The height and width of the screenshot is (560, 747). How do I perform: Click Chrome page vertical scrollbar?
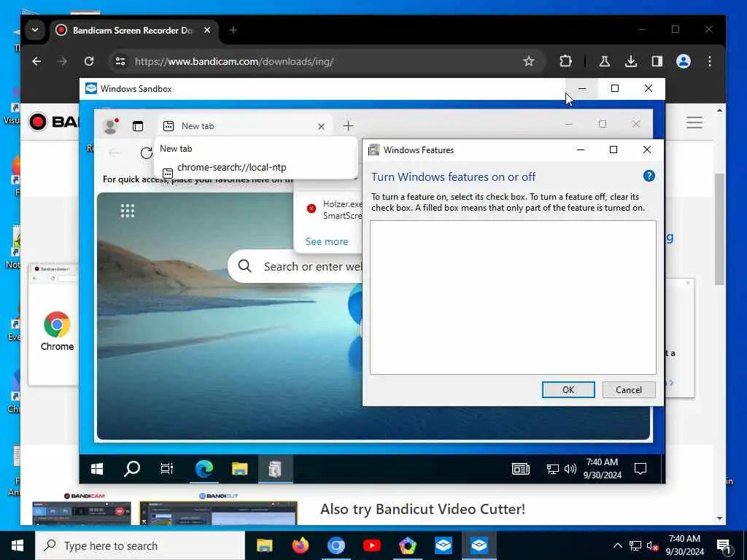point(719,230)
